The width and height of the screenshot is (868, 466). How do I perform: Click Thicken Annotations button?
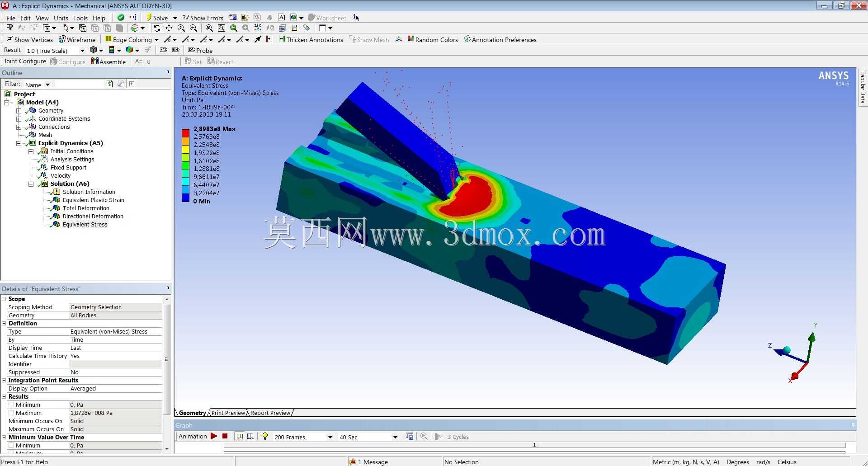point(311,39)
